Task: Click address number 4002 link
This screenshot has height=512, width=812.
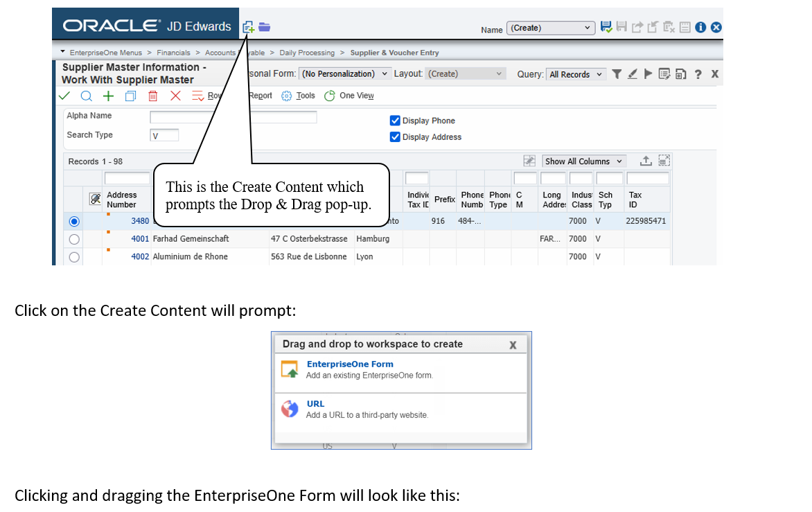Action: point(140,256)
